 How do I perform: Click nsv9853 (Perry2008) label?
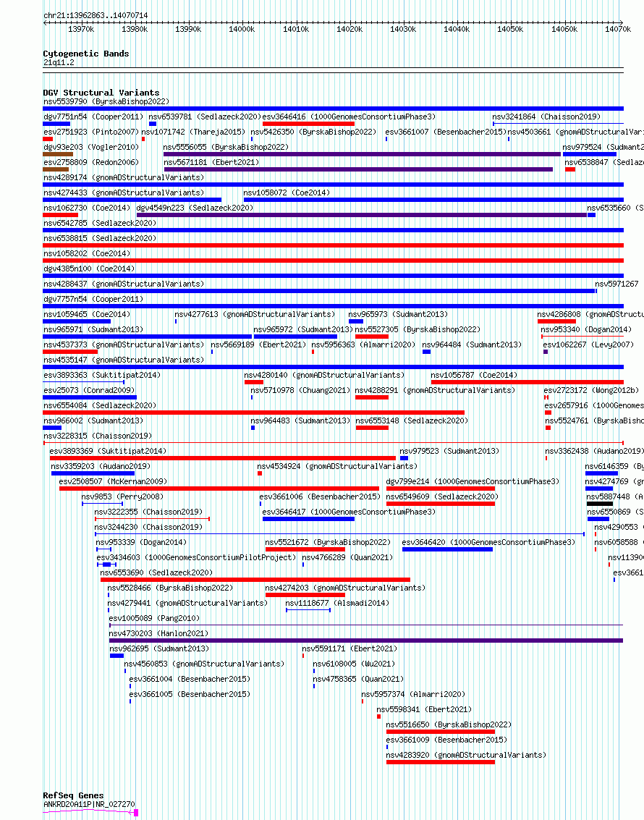click(x=122, y=496)
